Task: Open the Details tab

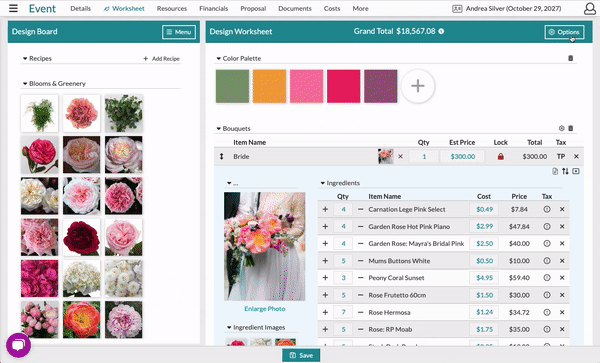Action: pos(80,8)
